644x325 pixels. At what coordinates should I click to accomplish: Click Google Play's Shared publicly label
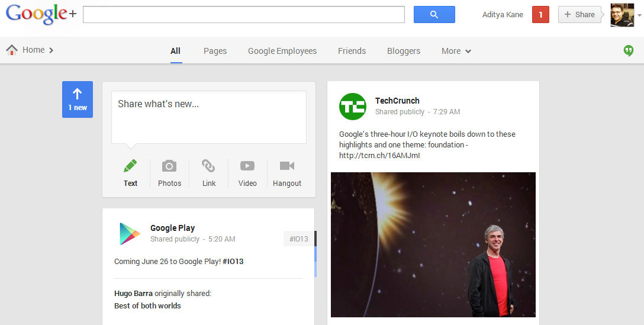[x=175, y=239]
